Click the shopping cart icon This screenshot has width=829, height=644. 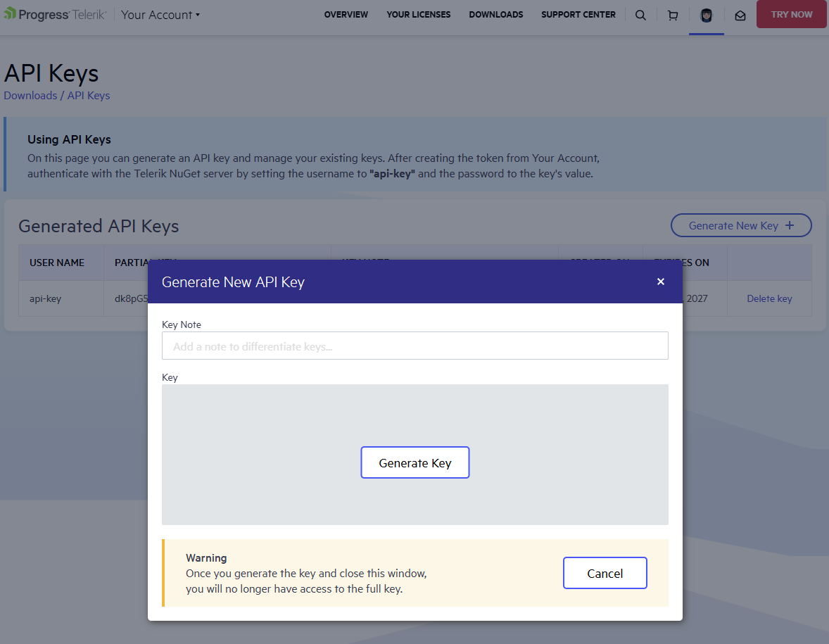pyautogui.click(x=673, y=15)
